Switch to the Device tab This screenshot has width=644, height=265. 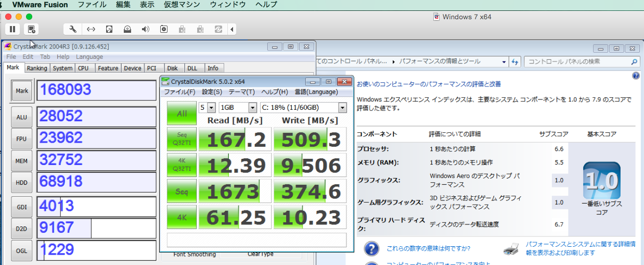[133, 68]
